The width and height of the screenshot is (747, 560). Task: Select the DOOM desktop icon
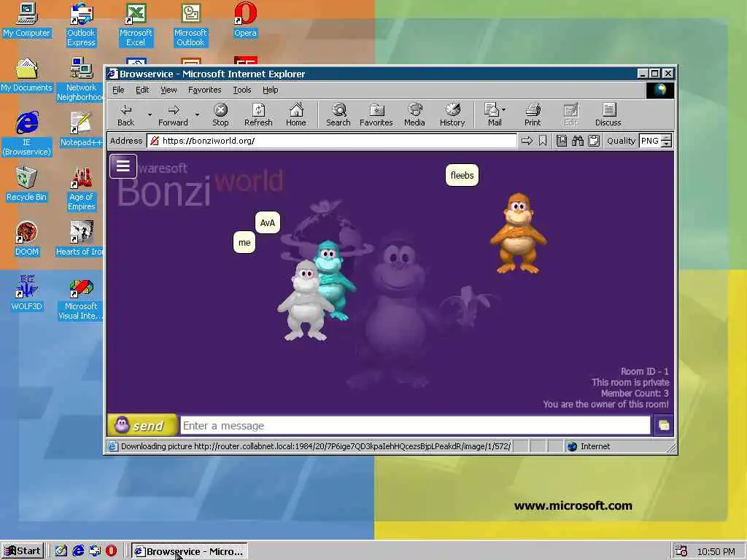(x=27, y=238)
